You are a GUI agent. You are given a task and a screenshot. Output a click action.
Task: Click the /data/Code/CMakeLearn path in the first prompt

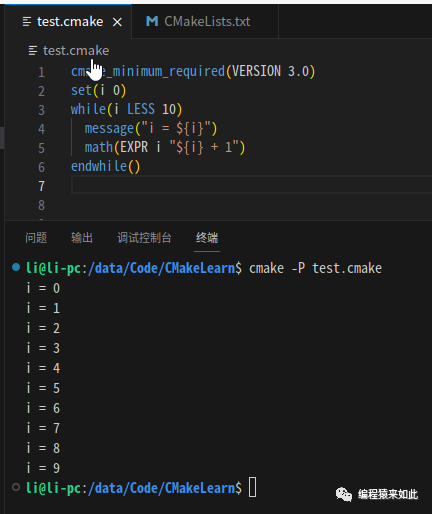point(162,268)
